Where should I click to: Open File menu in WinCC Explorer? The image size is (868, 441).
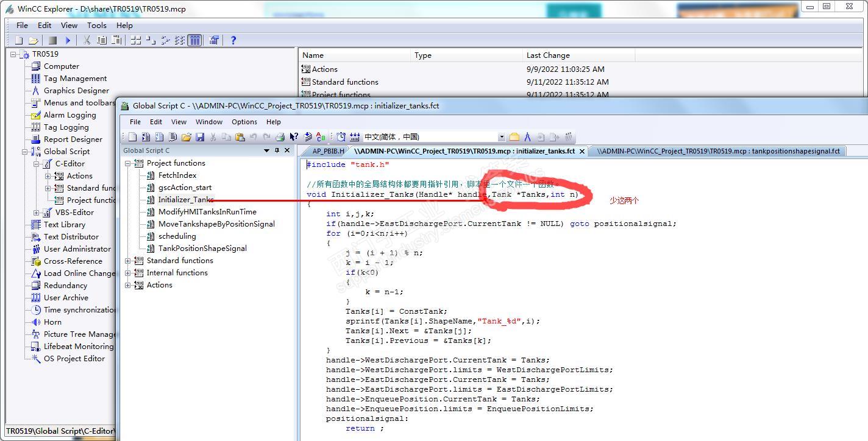[x=22, y=26]
